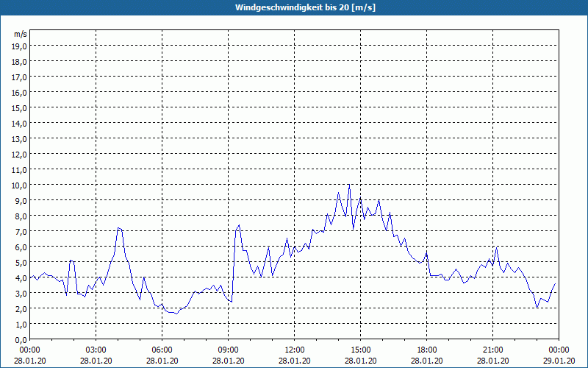The width and height of the screenshot is (588, 368).
Task: Pick the '28.01.20' date under 21:00
Action: (x=492, y=361)
